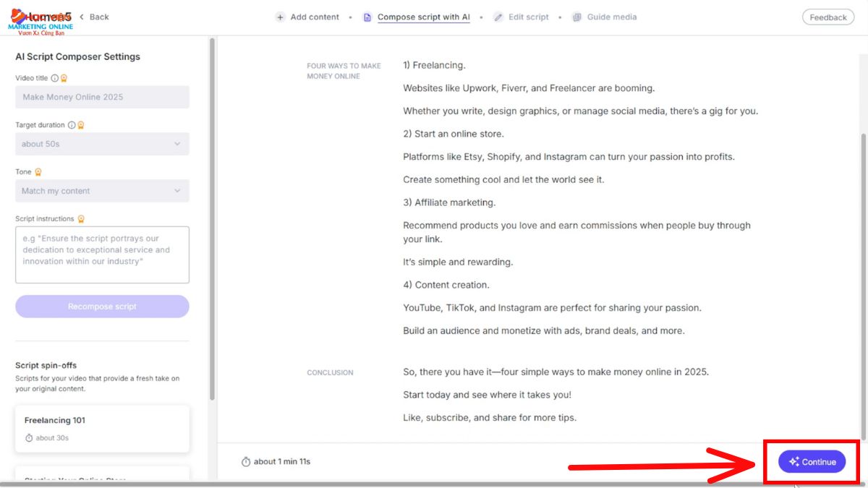Click the premium badge beside Target duration
868x488 pixels.
[x=80, y=125]
